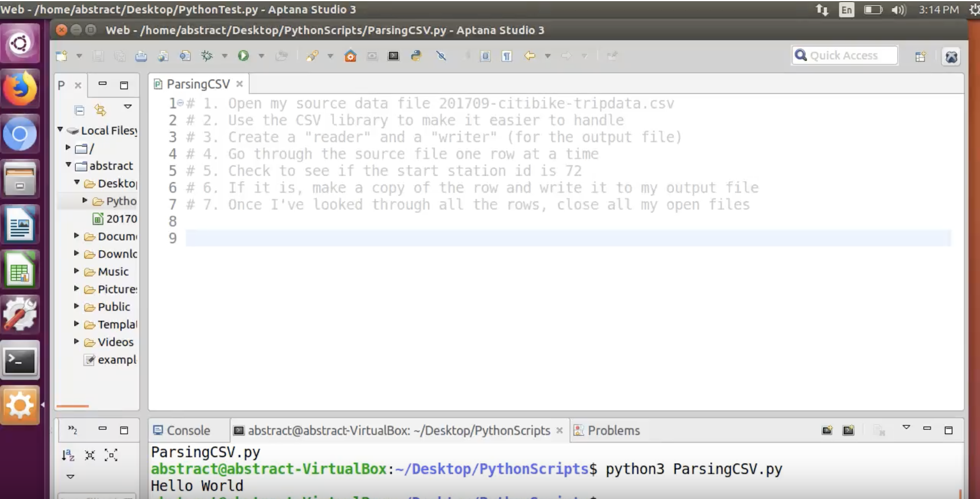Toggle Show Whitespace Characters pilcrow icon
Viewport: 980px width, 499px height.
pos(507,56)
